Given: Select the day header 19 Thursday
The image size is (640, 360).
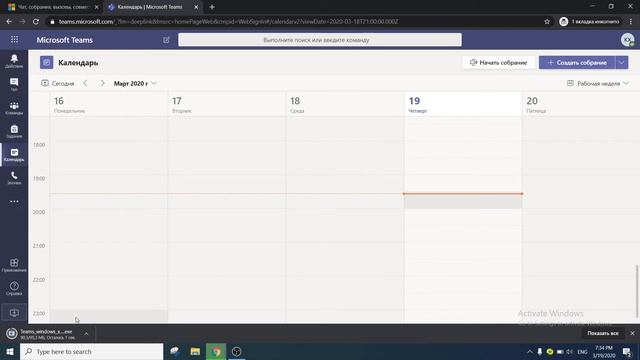Looking at the screenshot, I should (x=463, y=104).
